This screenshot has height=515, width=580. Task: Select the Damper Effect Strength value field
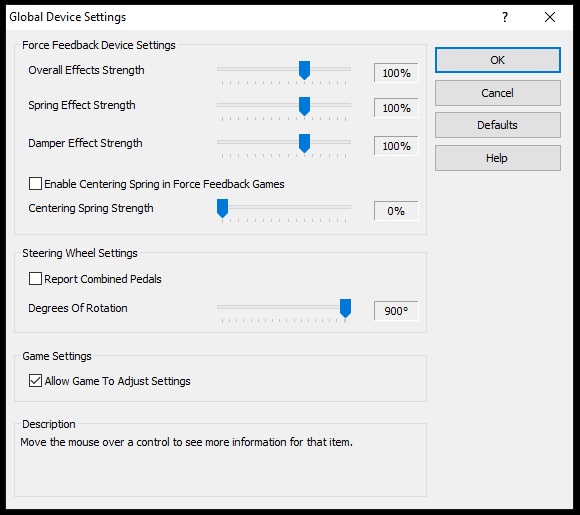coord(396,146)
